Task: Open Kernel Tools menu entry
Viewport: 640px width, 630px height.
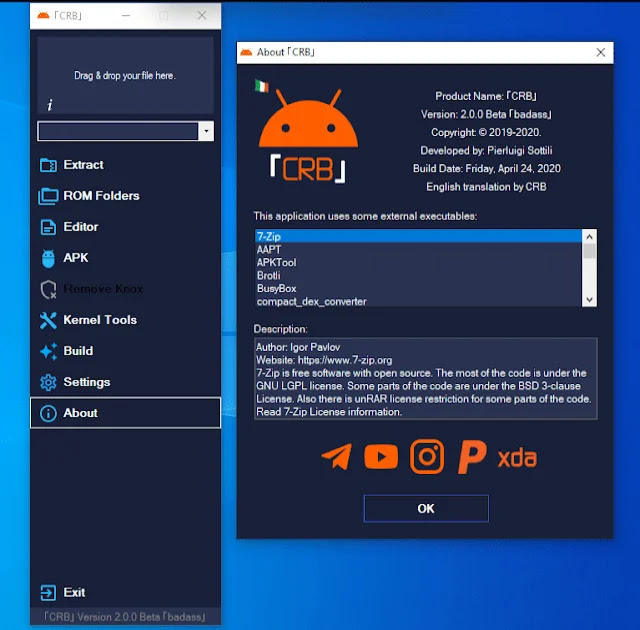Action: [125, 320]
